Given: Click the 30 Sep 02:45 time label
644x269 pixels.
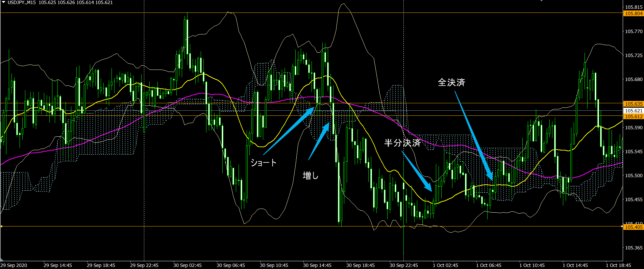Looking at the screenshot, I should [188, 265].
